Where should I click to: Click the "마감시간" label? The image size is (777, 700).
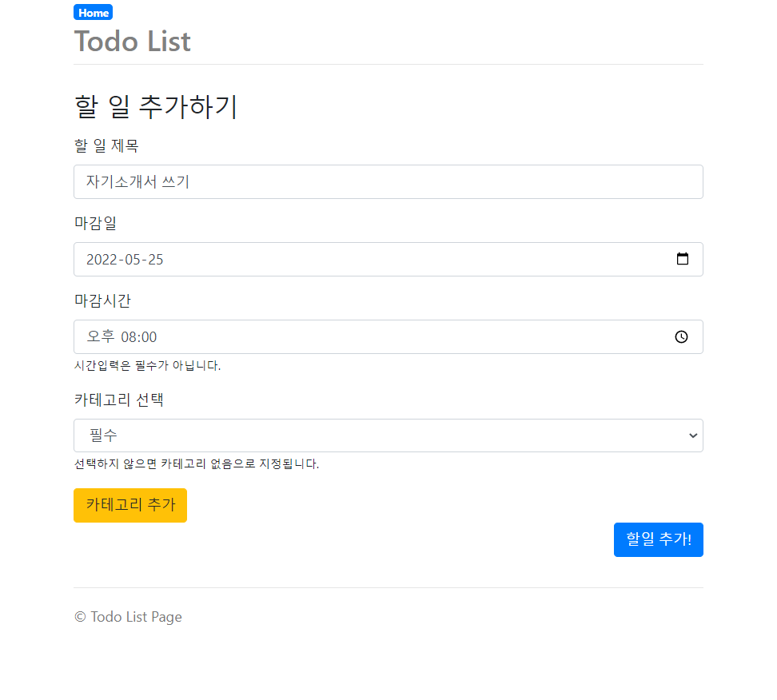click(102, 300)
